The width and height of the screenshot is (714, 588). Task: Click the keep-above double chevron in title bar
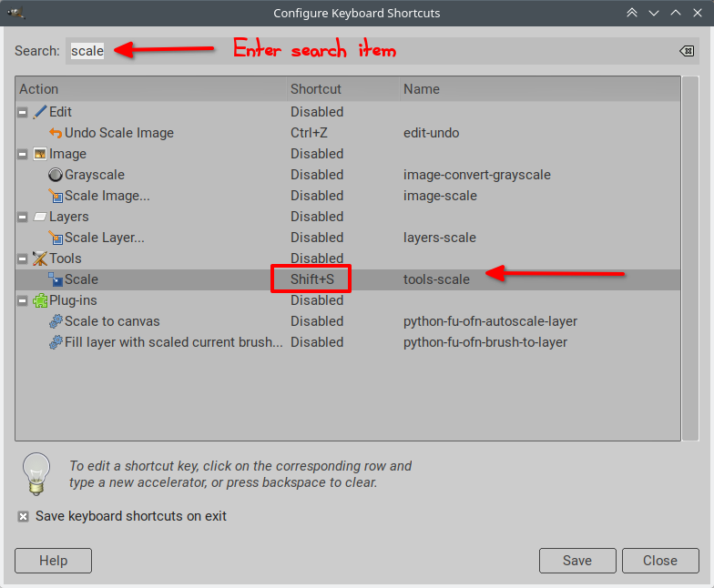coord(632,13)
